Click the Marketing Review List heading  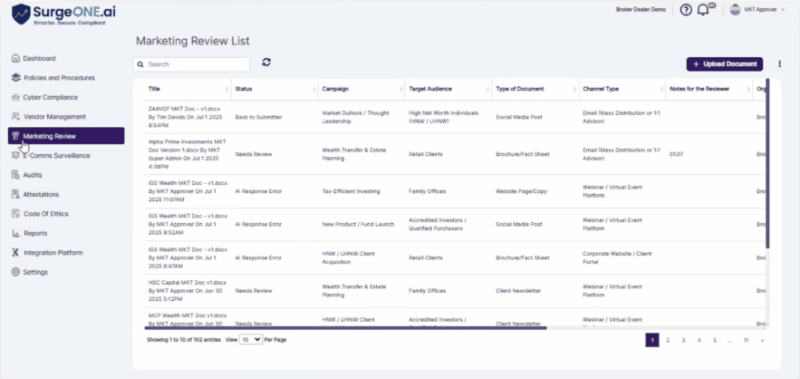(x=193, y=41)
